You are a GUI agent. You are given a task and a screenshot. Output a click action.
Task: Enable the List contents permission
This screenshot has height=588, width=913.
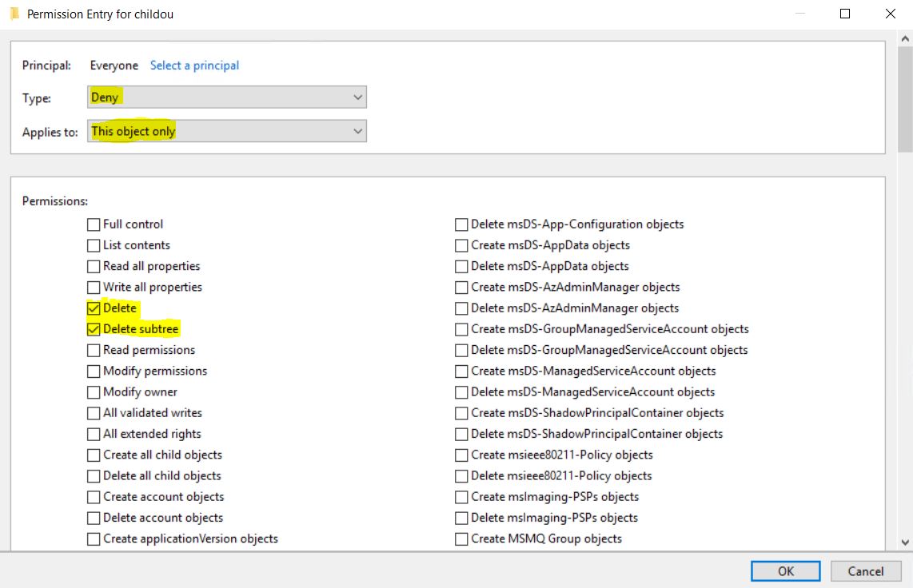(94, 245)
